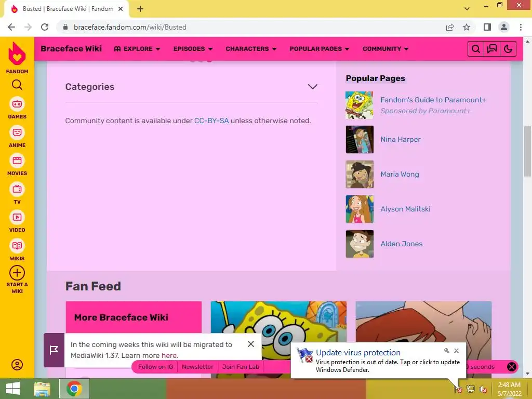View site information via padlock icon
The height and width of the screenshot is (399, 532).
pyautogui.click(x=65, y=27)
